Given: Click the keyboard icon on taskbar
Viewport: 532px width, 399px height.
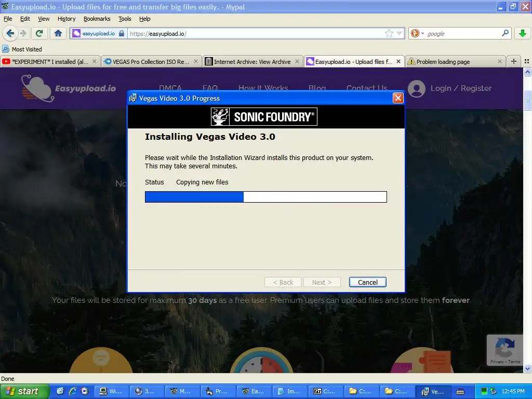Looking at the screenshot, I should pyautogui.click(x=460, y=392).
